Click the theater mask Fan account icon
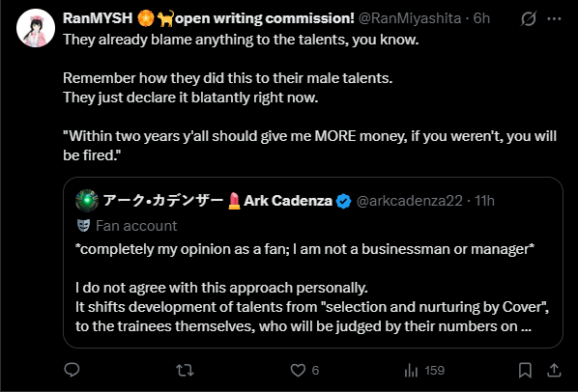Image resolution: width=578 pixels, height=392 pixels. pyautogui.click(x=84, y=225)
